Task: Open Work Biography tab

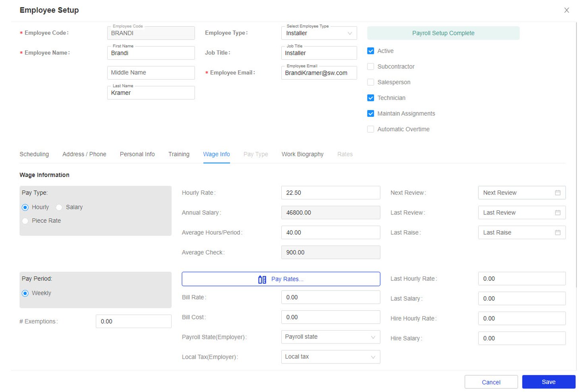Action: point(302,154)
